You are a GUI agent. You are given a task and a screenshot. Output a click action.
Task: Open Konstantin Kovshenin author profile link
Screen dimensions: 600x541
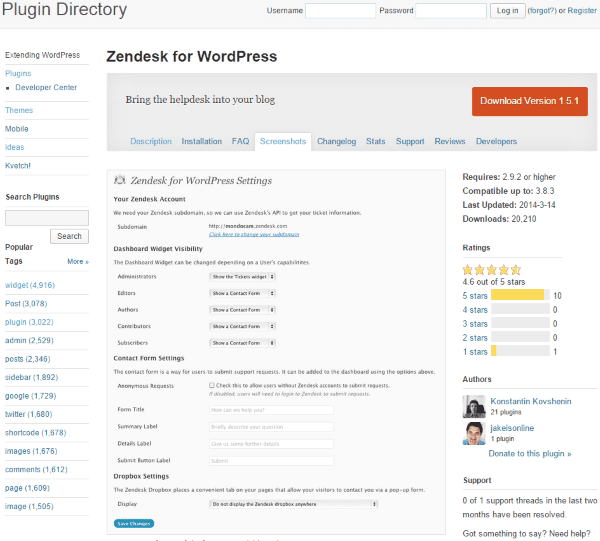click(x=530, y=401)
